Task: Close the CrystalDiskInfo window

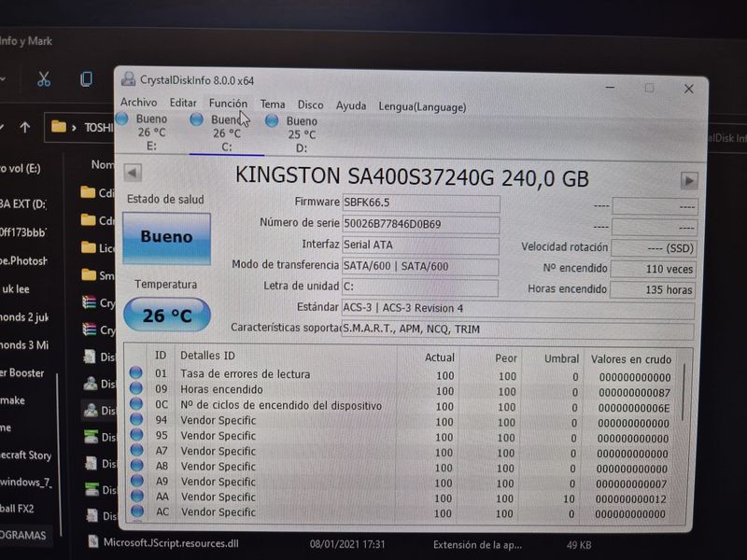Action: [689, 89]
